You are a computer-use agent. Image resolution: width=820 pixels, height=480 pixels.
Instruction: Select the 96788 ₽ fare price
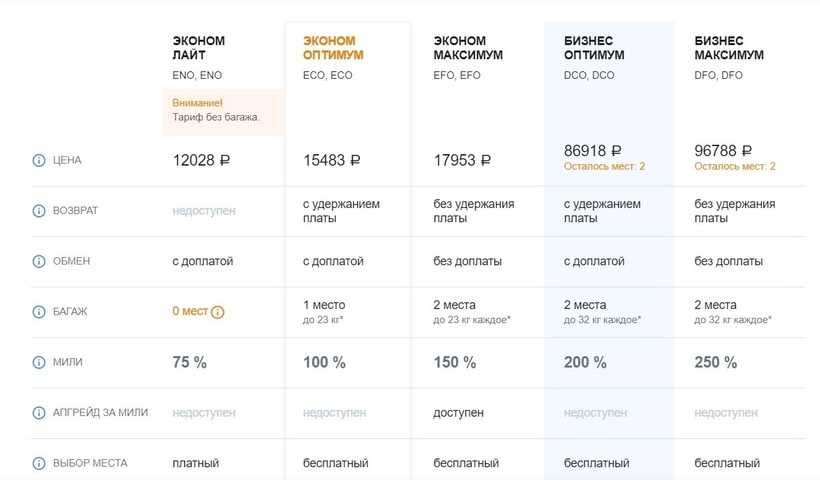point(723,150)
